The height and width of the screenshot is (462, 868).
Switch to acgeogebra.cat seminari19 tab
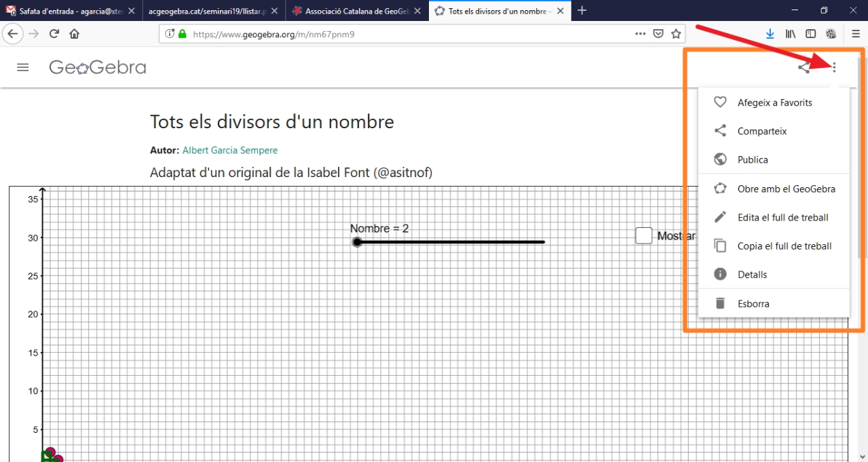(x=214, y=11)
